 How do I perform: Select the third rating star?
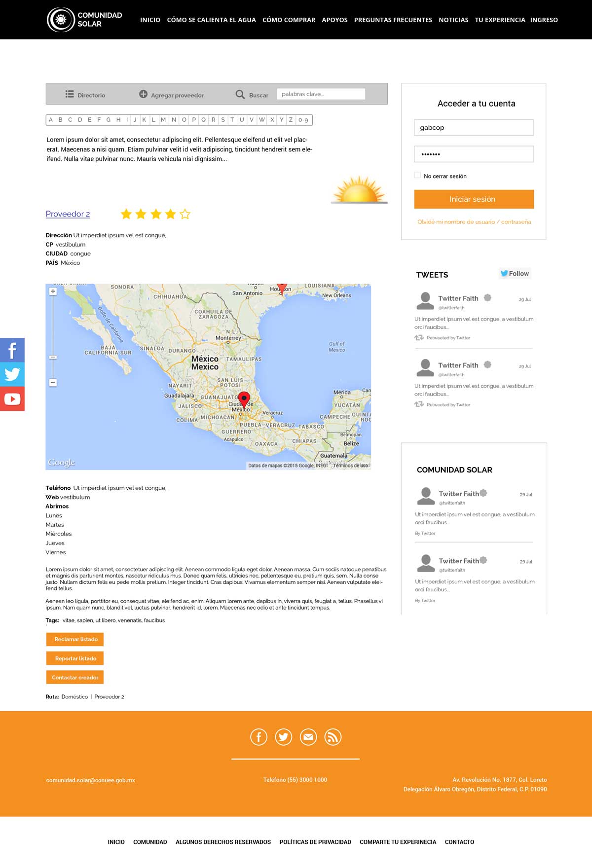coord(156,214)
